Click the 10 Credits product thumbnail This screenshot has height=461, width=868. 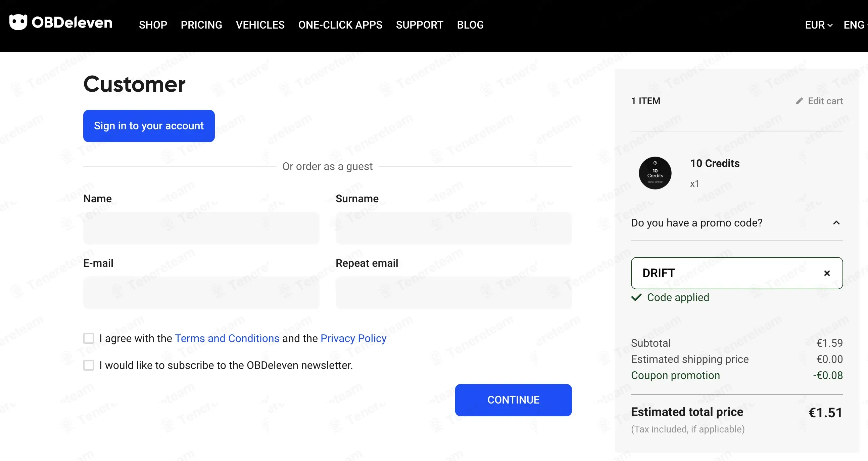655,173
